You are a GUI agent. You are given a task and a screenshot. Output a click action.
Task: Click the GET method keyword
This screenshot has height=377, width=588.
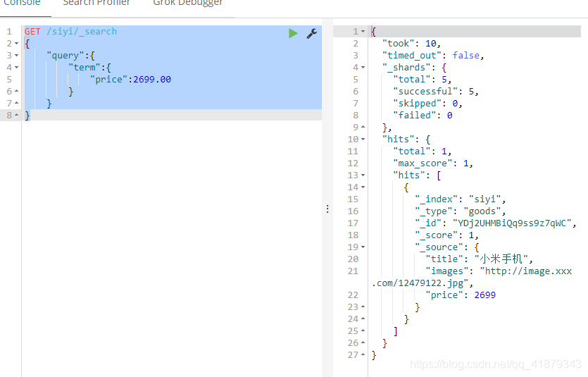32,32
